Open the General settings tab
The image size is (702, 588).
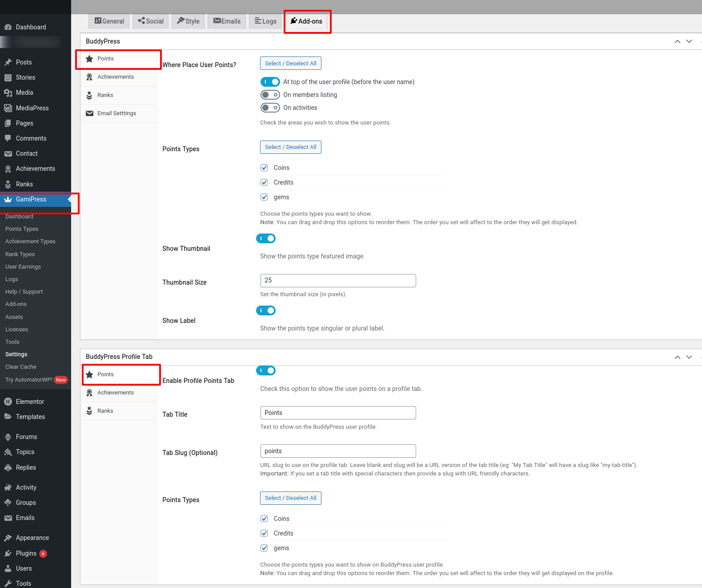point(109,21)
